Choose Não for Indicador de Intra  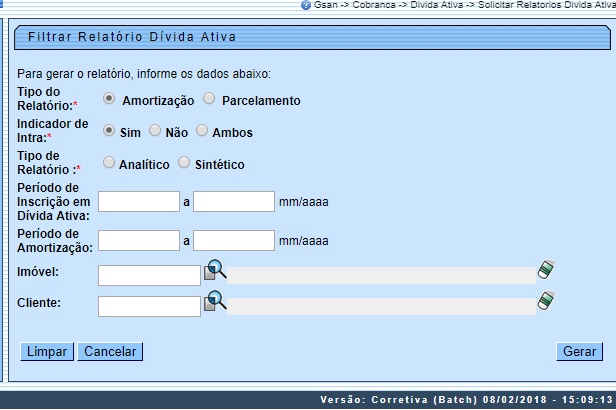point(155,130)
